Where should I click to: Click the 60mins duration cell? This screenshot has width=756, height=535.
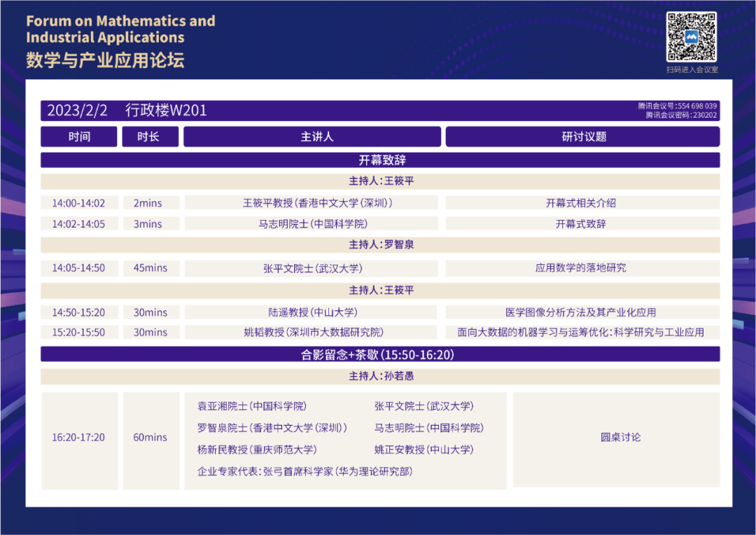[x=151, y=440]
